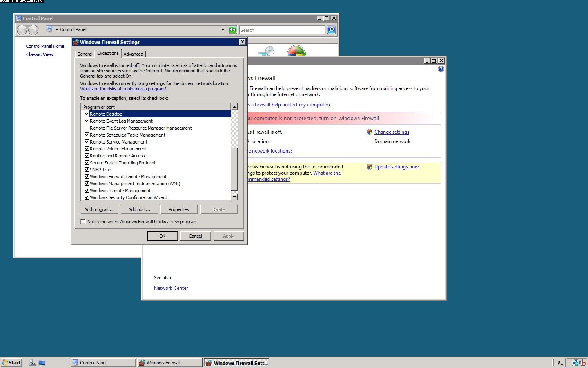Image resolution: width=588 pixels, height=368 pixels.
Task: Click the Server Manager quick launch icon
Action: click(32, 363)
